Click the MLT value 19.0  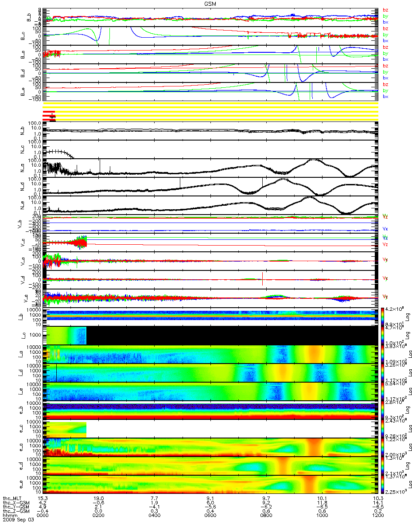[x=98, y=498]
